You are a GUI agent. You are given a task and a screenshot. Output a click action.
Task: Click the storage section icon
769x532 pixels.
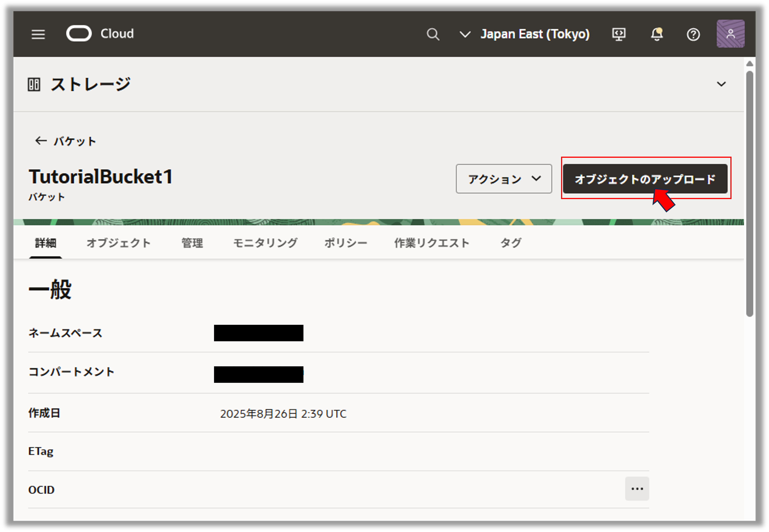point(34,84)
